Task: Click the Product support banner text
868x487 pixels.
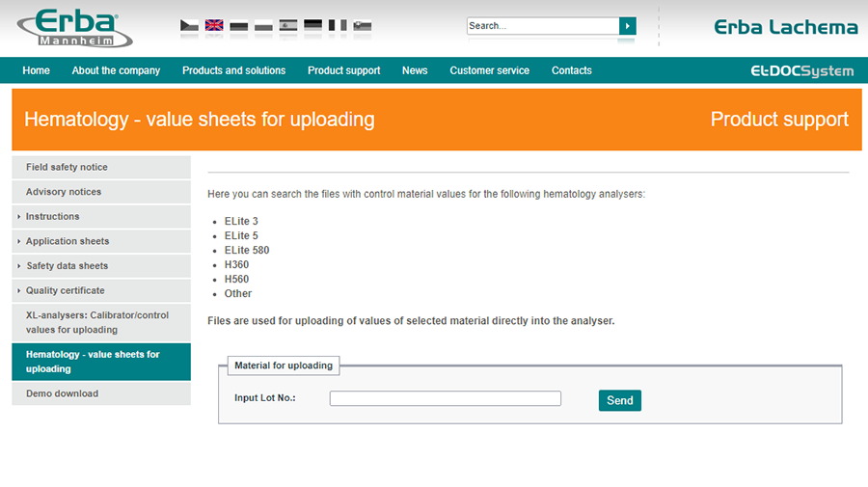Action: point(779,120)
